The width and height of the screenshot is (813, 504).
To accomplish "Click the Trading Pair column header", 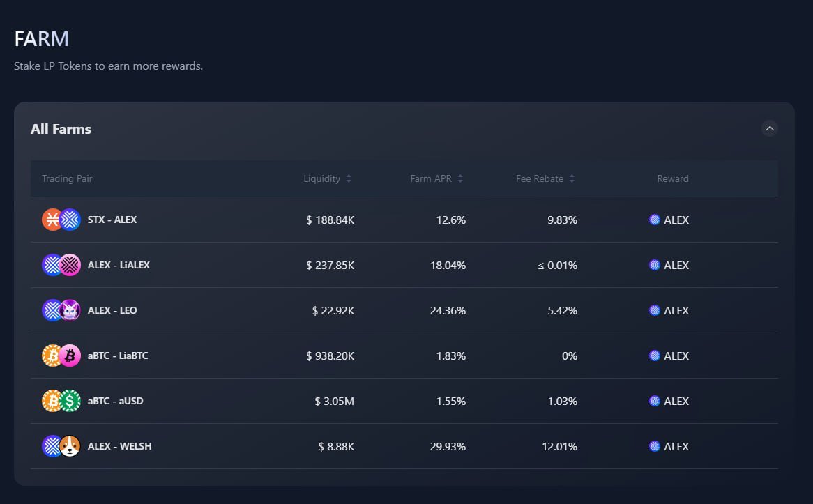I will click(67, 178).
